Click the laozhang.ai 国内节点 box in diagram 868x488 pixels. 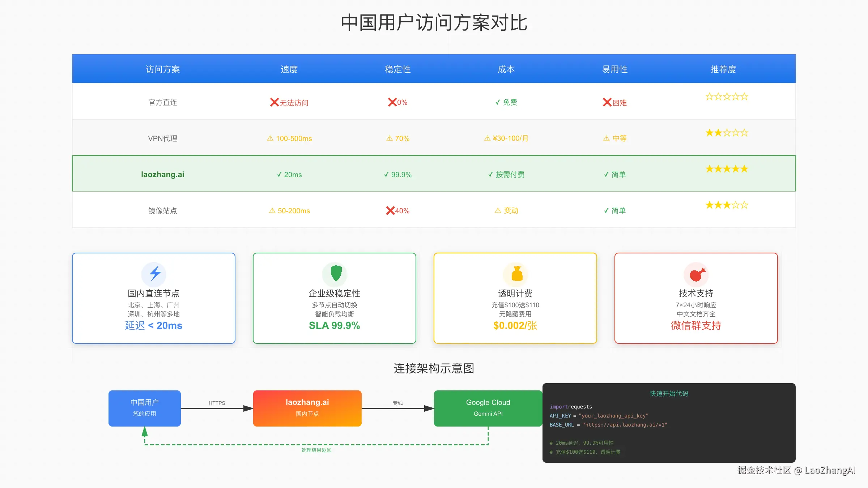[x=307, y=408]
